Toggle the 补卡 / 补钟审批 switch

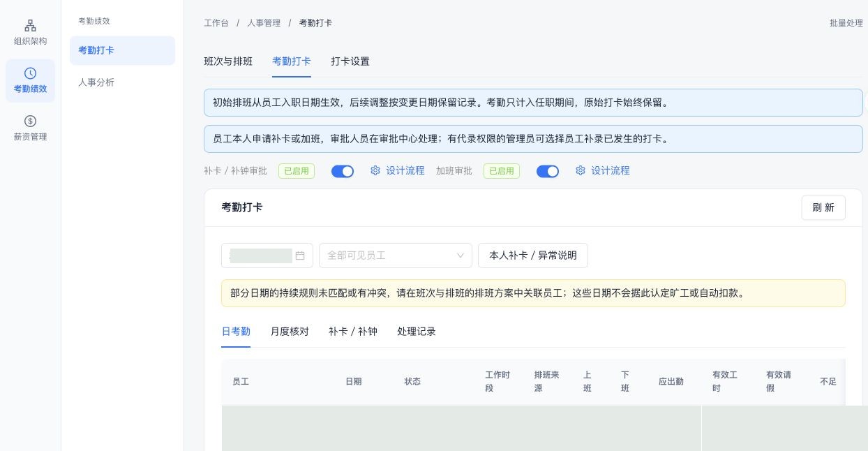click(x=343, y=171)
